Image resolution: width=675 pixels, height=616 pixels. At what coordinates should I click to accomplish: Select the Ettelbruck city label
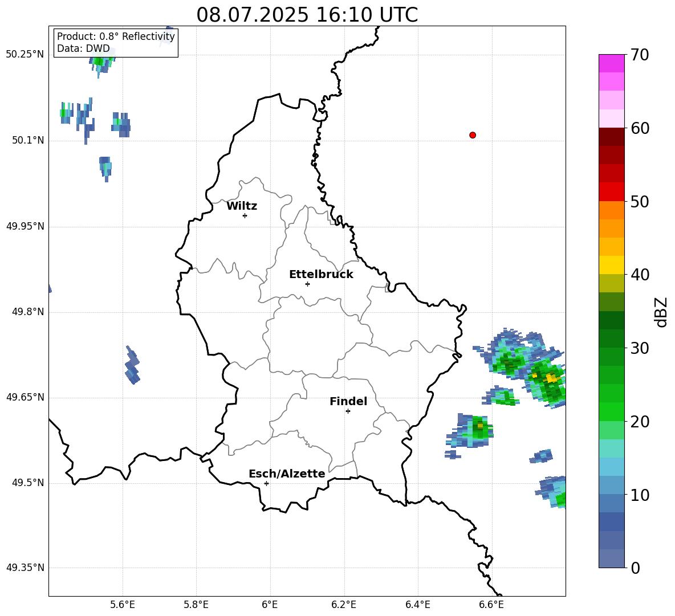point(321,275)
